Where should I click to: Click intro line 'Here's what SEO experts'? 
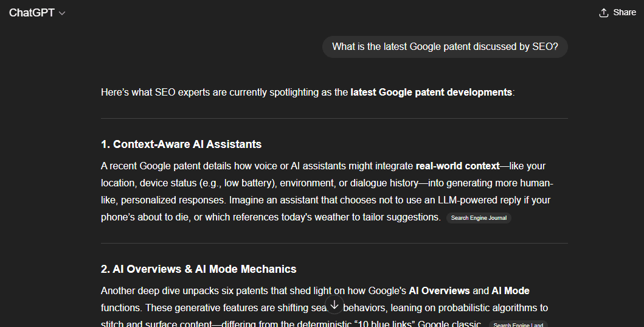pos(308,92)
